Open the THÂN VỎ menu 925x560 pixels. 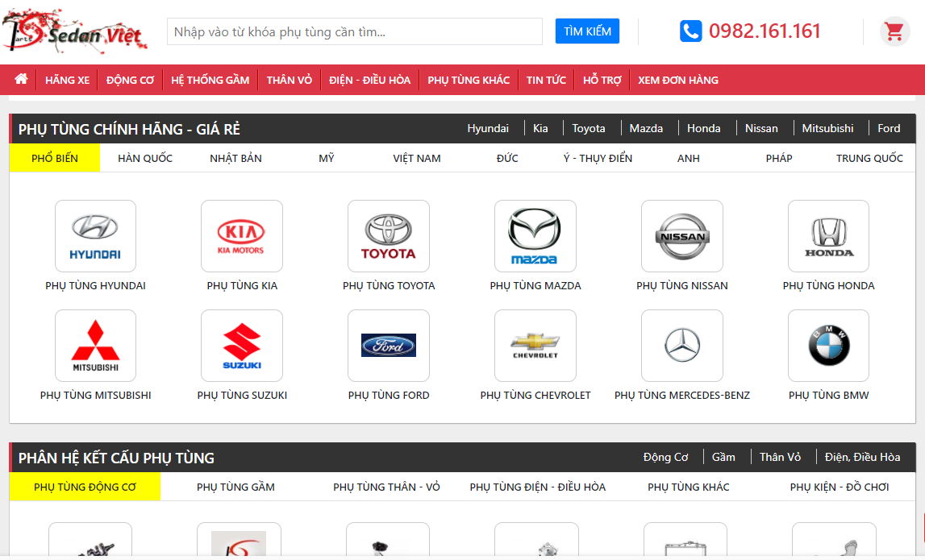[289, 80]
